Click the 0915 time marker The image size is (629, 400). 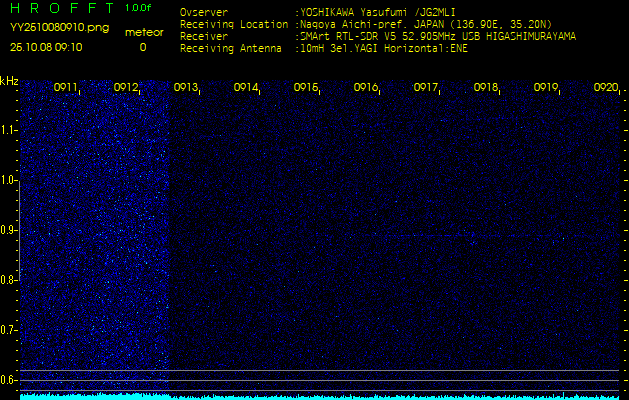click(305, 87)
